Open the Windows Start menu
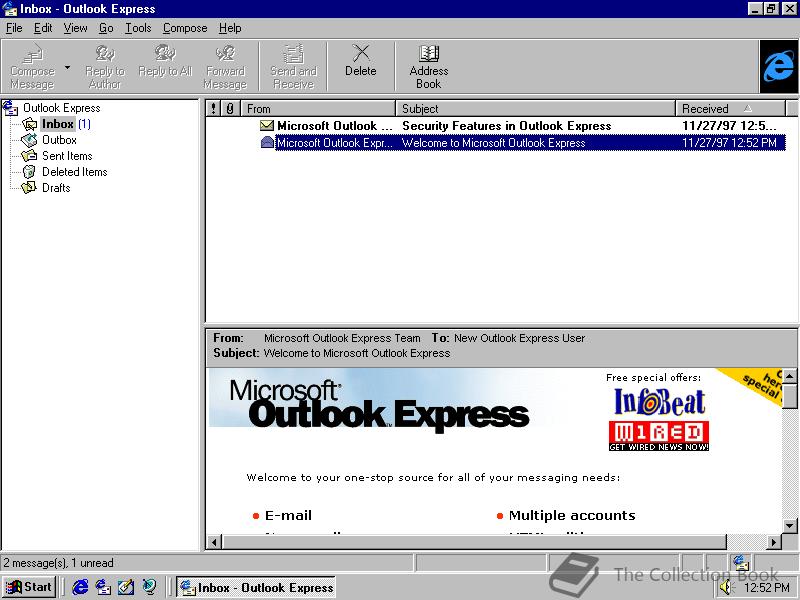This screenshot has width=800, height=600. click(x=29, y=587)
